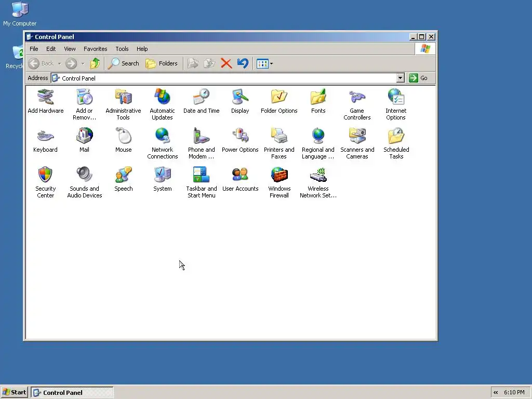532x399 pixels.
Task: Click the Back toolbar button
Action: (x=41, y=63)
